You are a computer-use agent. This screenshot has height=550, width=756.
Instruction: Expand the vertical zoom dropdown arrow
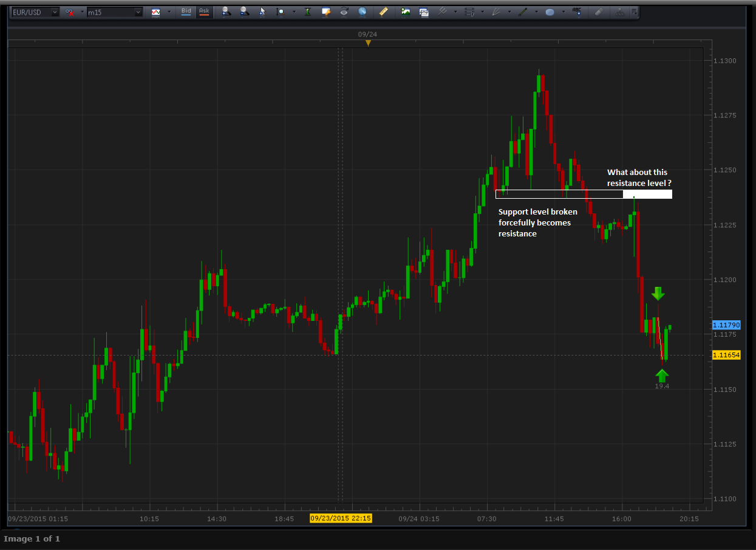click(294, 12)
